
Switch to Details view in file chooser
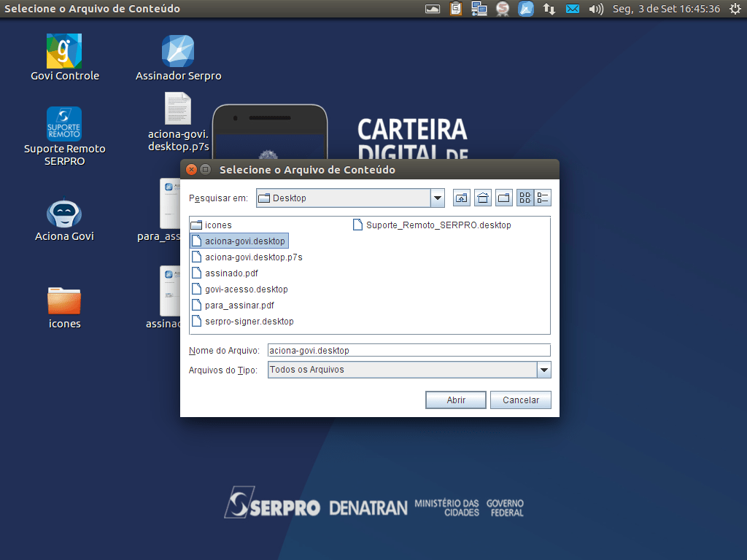click(543, 198)
